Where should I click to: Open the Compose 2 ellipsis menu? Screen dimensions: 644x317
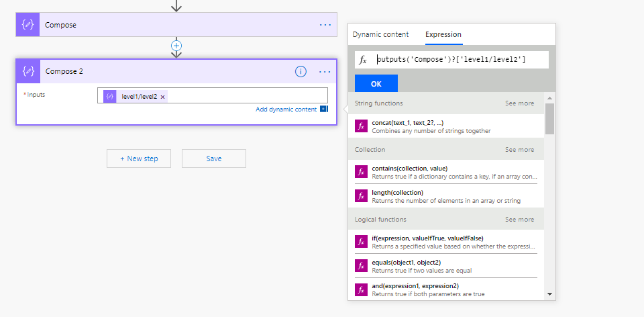point(325,72)
